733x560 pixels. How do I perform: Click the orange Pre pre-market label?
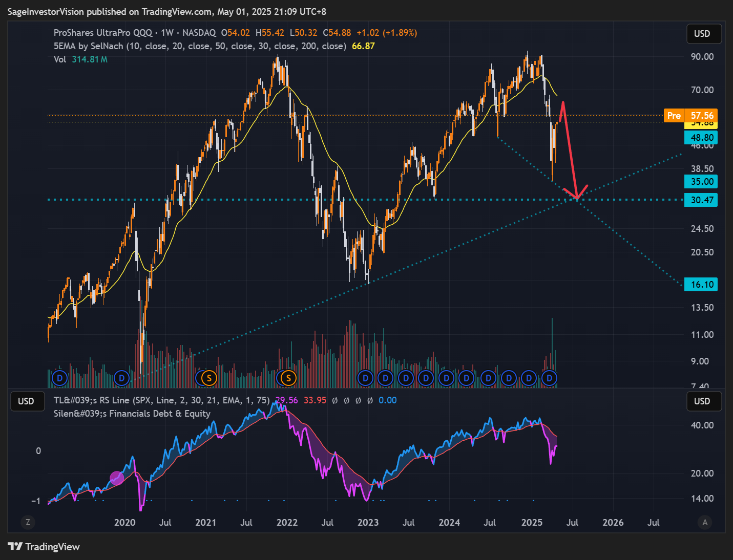tap(674, 116)
